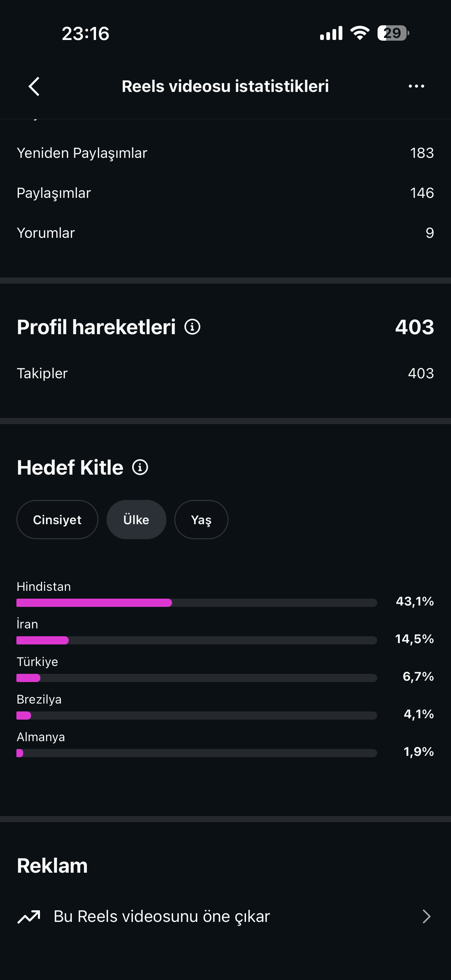Tap the Takipler row

[x=225, y=373]
